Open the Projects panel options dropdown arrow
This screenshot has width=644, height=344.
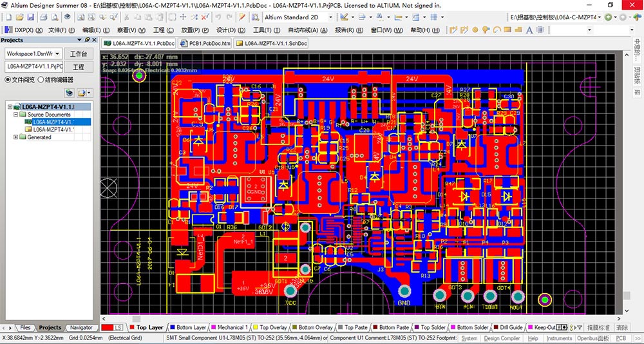tap(80, 40)
